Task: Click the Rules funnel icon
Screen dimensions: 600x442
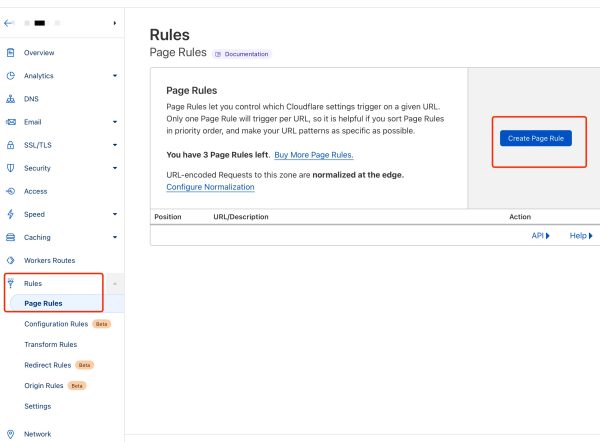Action: (10, 283)
